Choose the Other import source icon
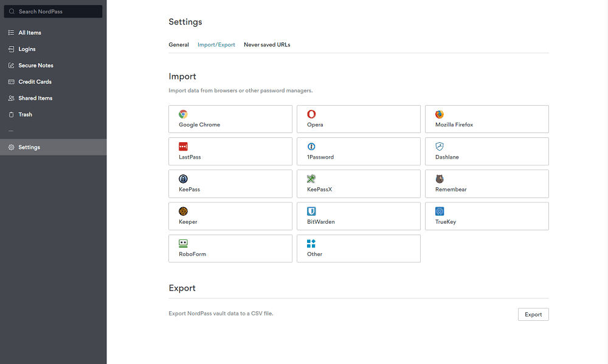 click(x=311, y=244)
